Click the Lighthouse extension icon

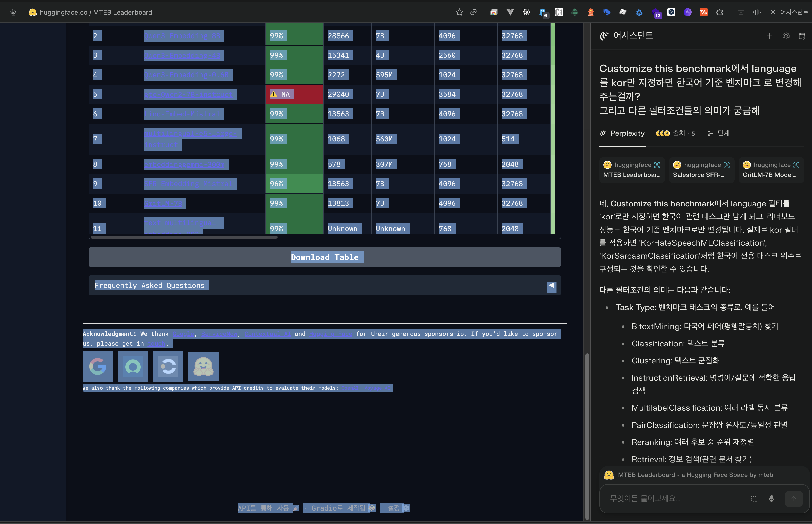(591, 12)
